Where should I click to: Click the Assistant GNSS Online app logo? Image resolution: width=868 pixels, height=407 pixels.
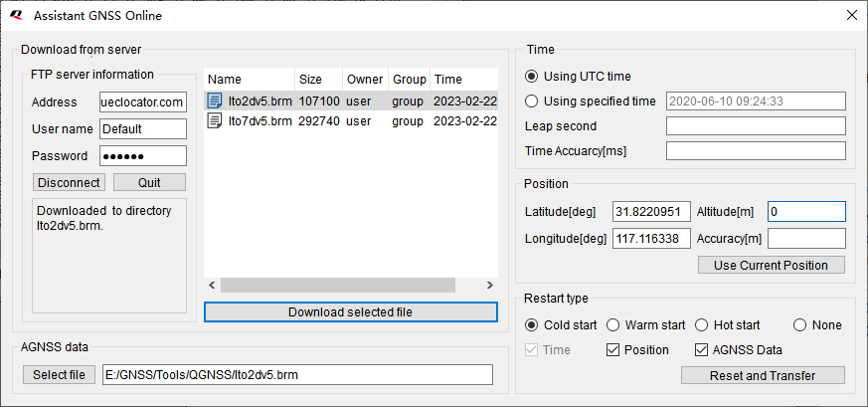coord(17,16)
